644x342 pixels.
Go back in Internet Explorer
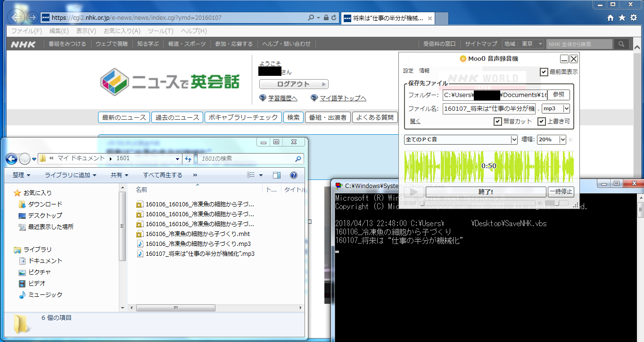17,17
